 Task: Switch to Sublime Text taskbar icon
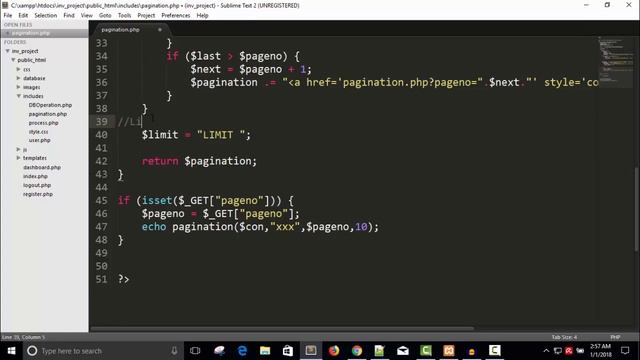tap(311, 351)
